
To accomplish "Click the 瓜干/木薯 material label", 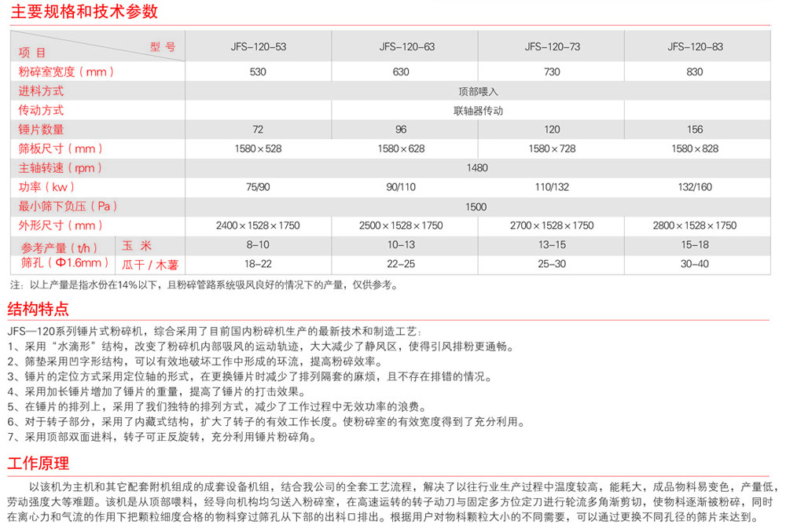I will [150, 264].
